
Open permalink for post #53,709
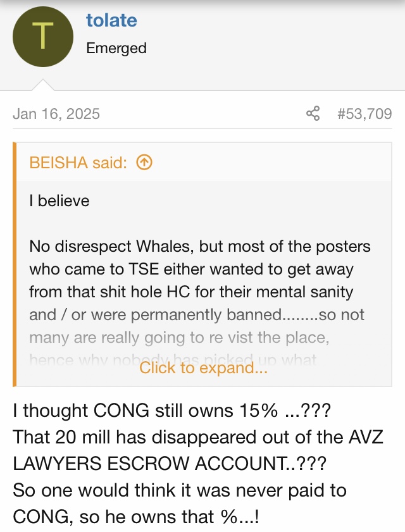coord(364,114)
